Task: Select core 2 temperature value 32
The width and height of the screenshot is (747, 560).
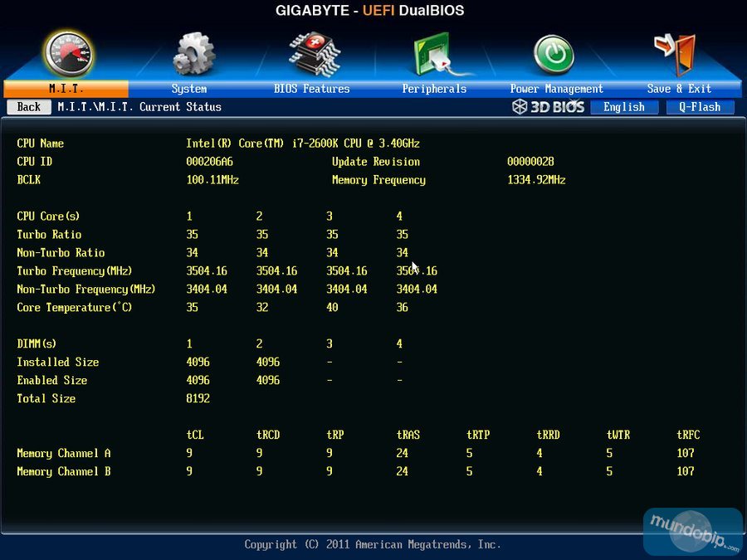Action: (x=262, y=307)
